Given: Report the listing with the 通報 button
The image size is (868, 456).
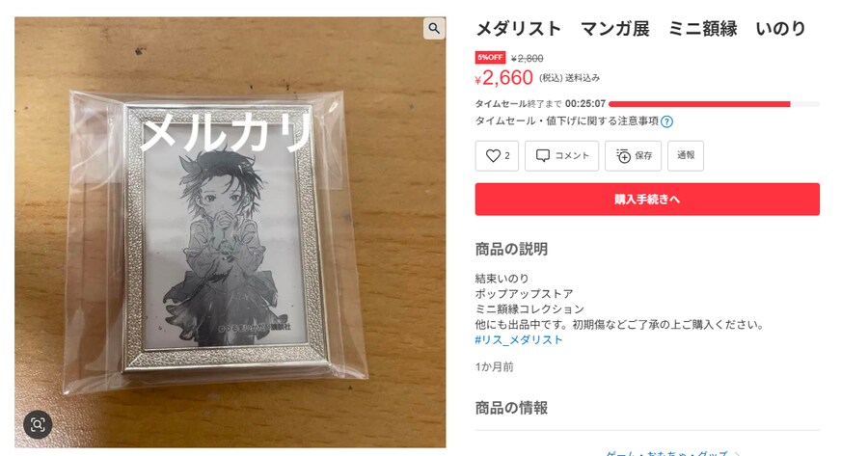Looking at the screenshot, I should click(686, 155).
